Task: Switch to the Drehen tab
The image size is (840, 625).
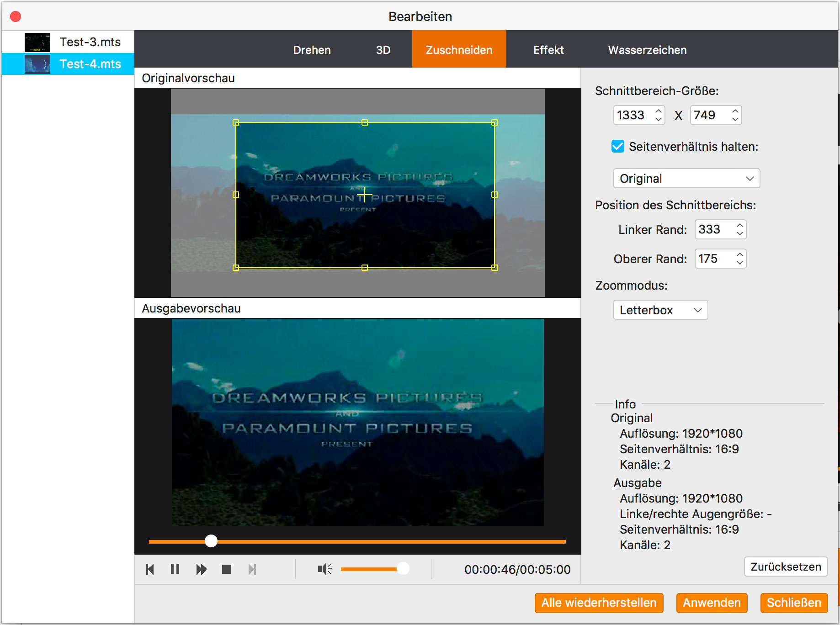Action: click(312, 50)
